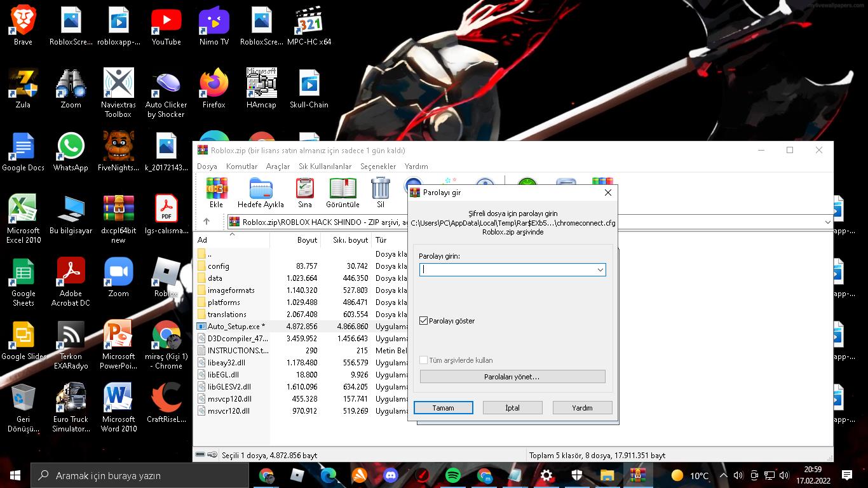Viewport: 868px width, 488px height.
Task: Open Spotify from the taskbar
Action: (x=453, y=475)
